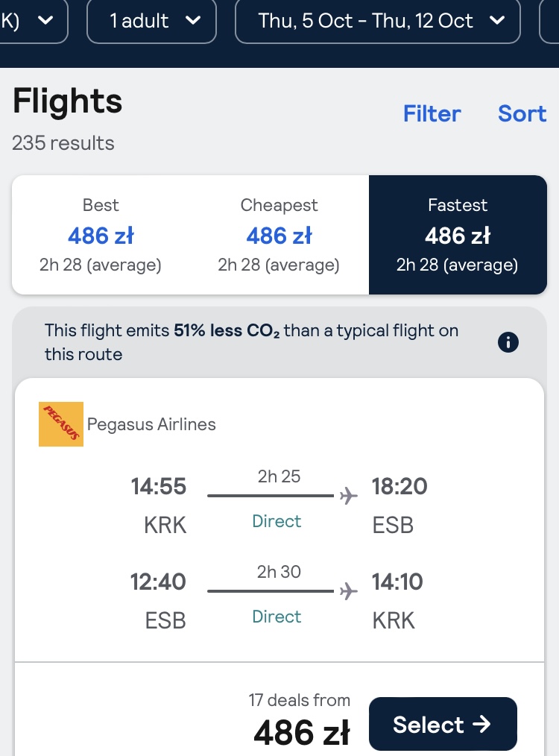Click the outbound flight plane icon
The image size is (559, 756).
(348, 495)
